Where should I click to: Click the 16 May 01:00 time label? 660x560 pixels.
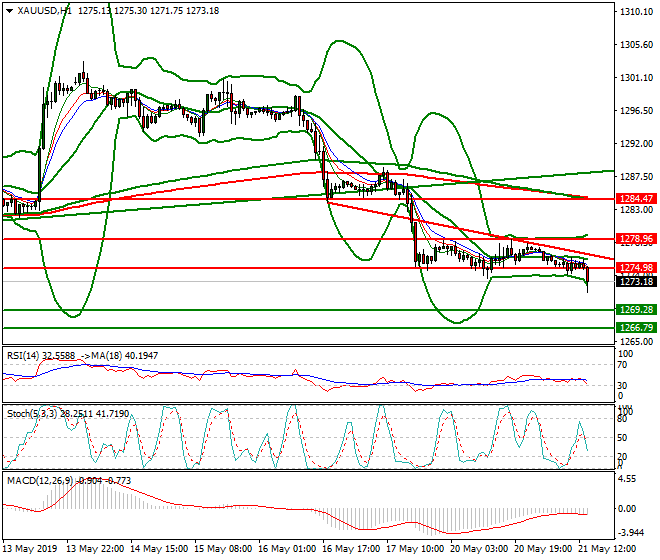(287, 549)
